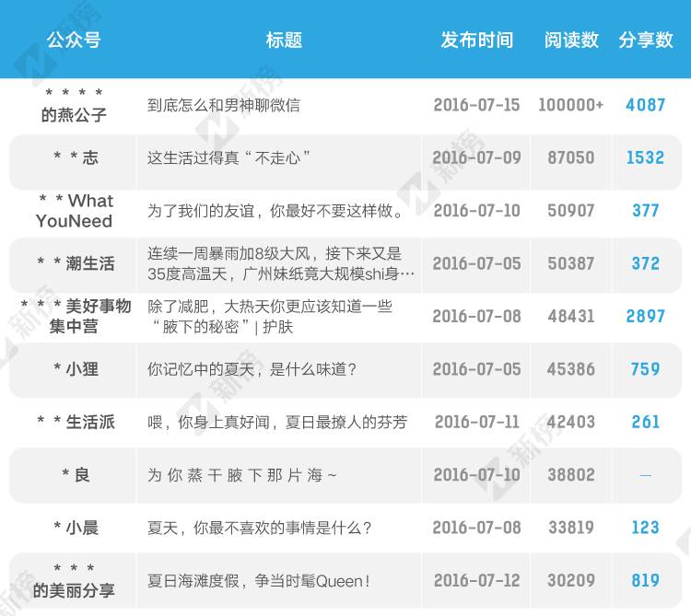The image size is (691, 616).
Task: Open article 你记忆中的夏天，是什么味道？
Action: click(x=252, y=369)
